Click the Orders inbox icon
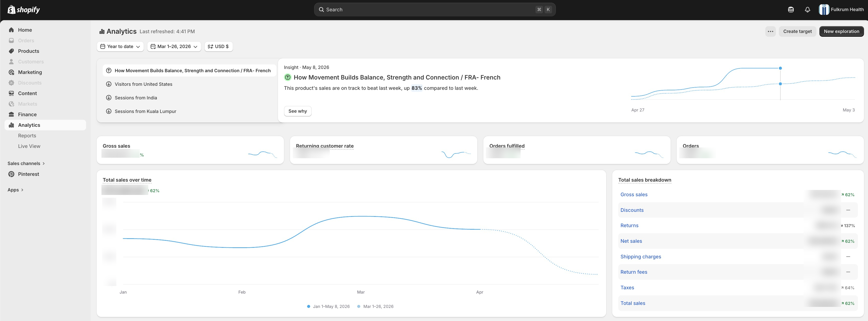This screenshot has height=321, width=868. (12, 41)
